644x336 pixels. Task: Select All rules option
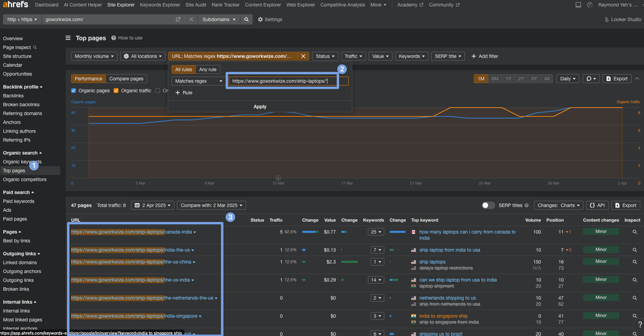[183, 69]
